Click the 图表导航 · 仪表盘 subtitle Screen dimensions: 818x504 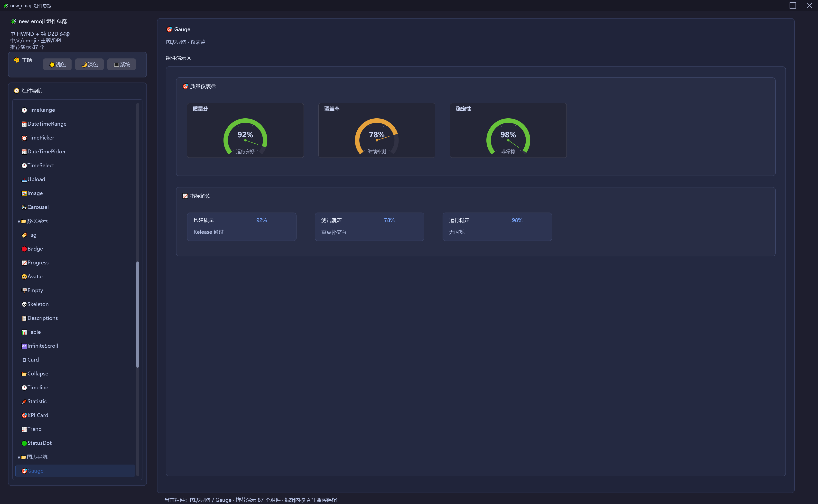click(x=186, y=42)
